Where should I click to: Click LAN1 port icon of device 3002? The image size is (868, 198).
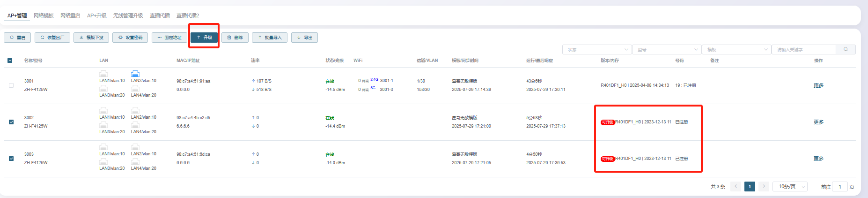click(x=103, y=111)
